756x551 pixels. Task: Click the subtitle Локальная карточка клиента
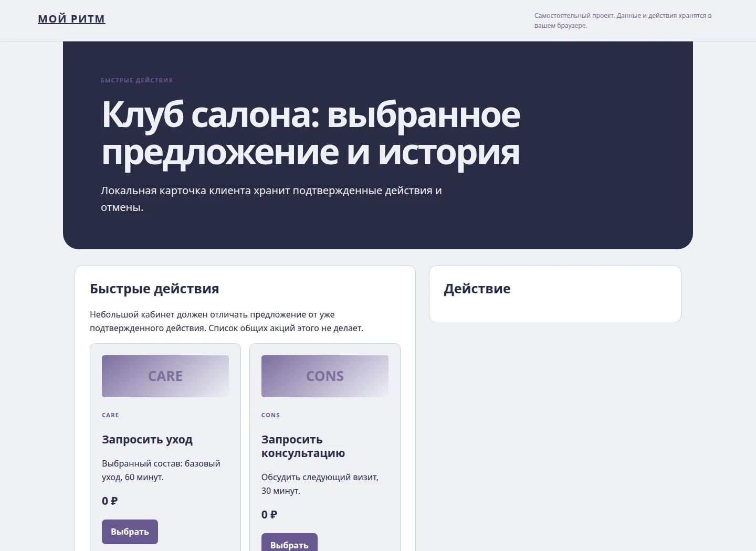271,199
